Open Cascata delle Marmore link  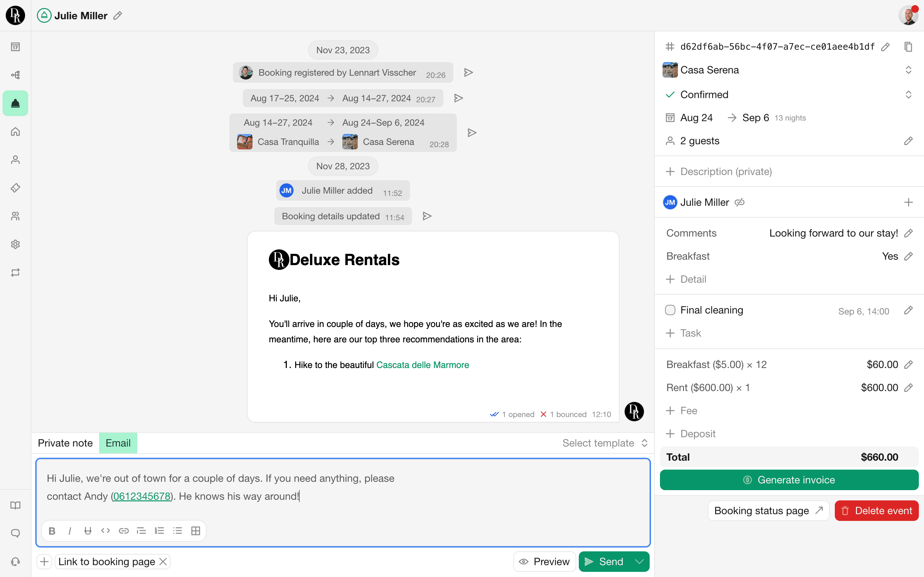pos(422,365)
